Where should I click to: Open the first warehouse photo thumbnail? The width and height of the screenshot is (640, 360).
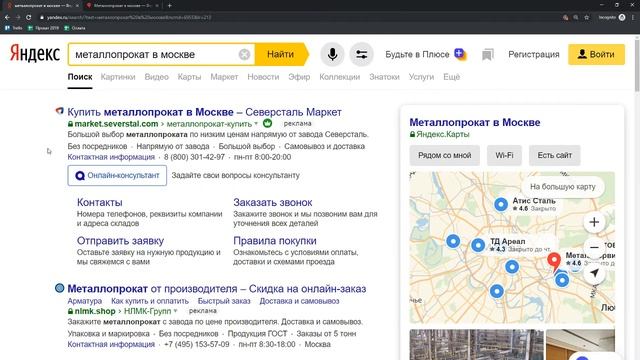[476, 344]
